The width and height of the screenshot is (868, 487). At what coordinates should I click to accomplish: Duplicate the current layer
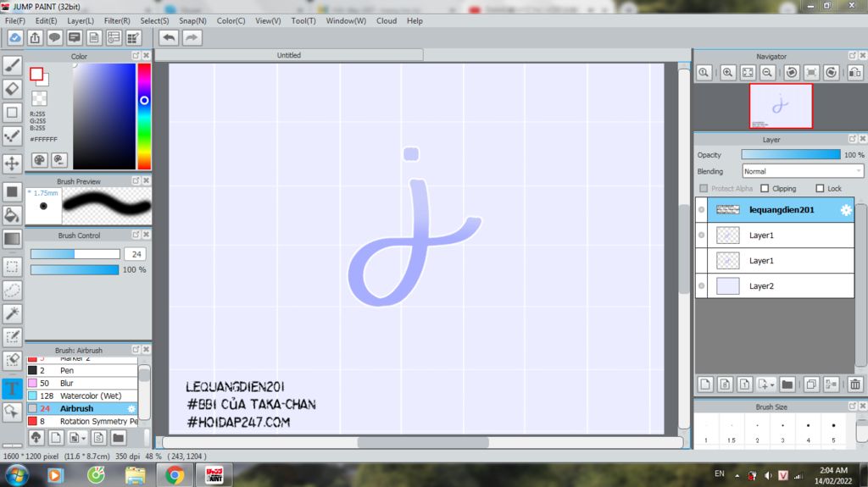pyautogui.click(x=811, y=384)
